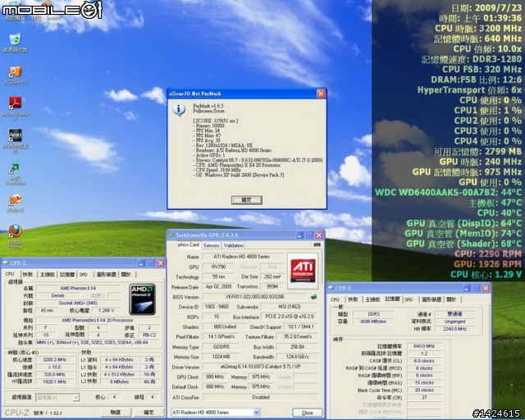Click the 'RV790' GPU value
This screenshot has height=420, width=525.
(219, 267)
